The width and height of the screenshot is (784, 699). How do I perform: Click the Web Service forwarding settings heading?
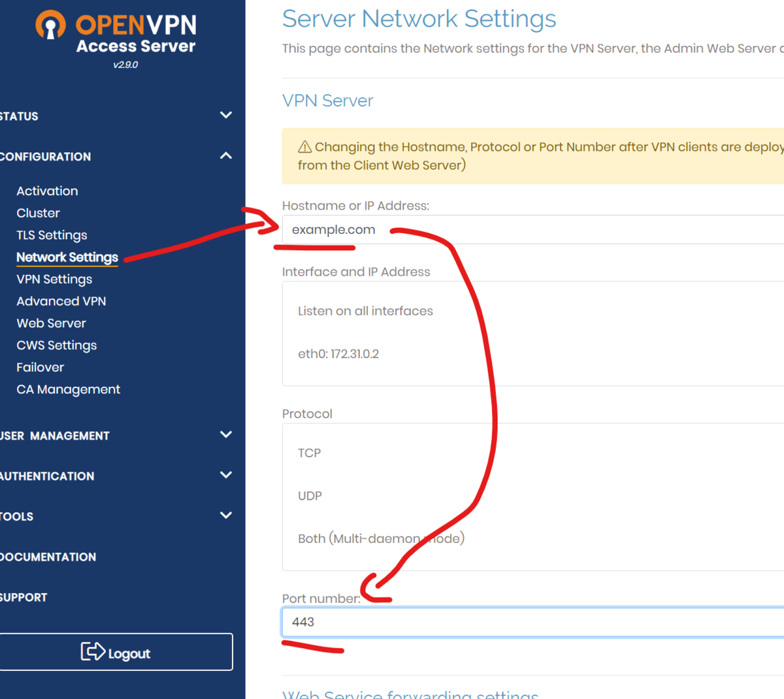[x=410, y=694]
